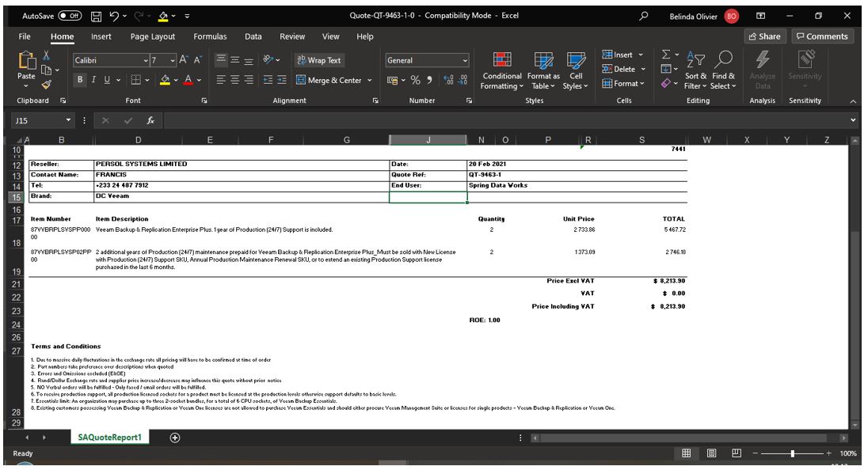This screenshot has height=470, width=868.
Task: Expand the Calibri font name dropdown
Action: pos(146,60)
